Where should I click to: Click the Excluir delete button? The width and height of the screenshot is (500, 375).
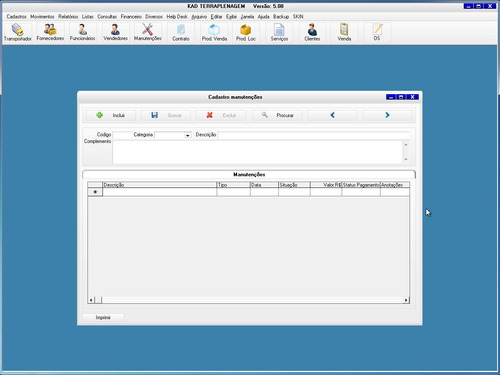click(x=221, y=115)
